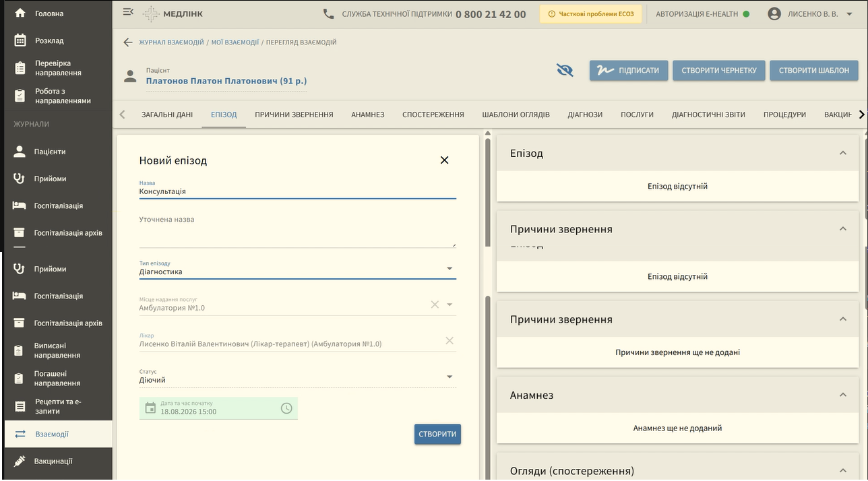
Task: Go to the Спостереження tab
Action: pyautogui.click(x=433, y=115)
